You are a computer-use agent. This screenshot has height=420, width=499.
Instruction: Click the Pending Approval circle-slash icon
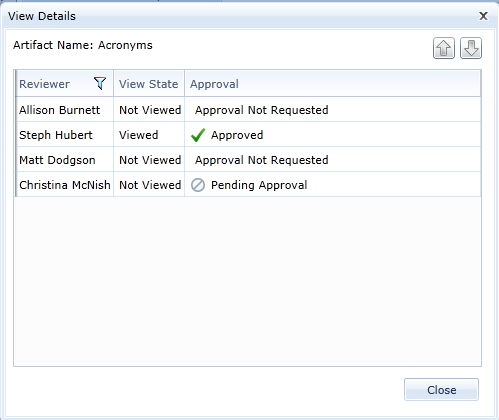tap(198, 185)
